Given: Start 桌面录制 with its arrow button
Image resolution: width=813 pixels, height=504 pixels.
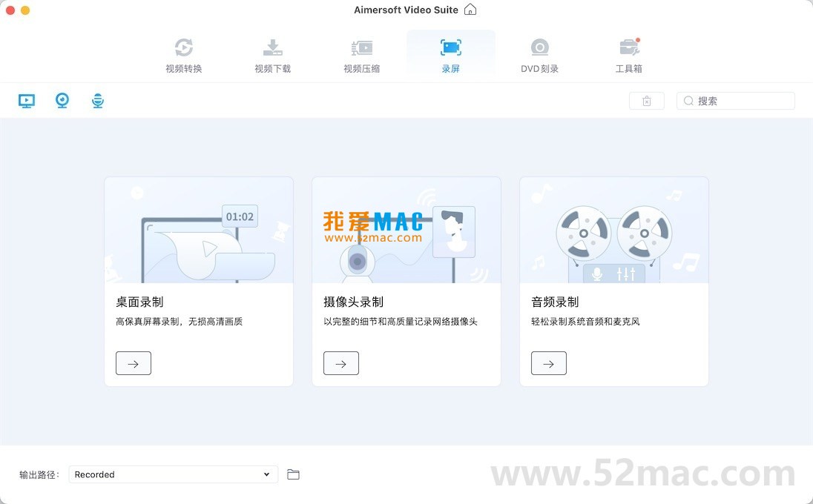Looking at the screenshot, I should [134, 363].
